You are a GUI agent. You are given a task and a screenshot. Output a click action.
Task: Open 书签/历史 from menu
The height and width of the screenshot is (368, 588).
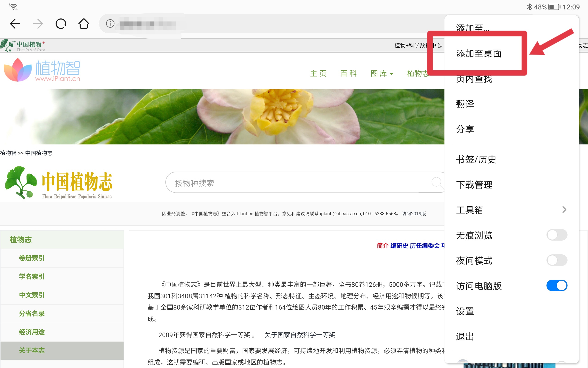click(x=476, y=159)
